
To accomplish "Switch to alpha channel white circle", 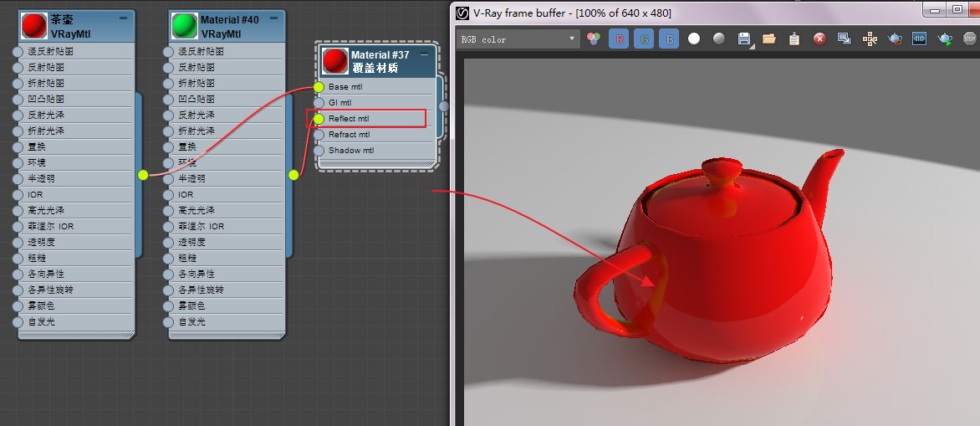I will click(x=694, y=38).
